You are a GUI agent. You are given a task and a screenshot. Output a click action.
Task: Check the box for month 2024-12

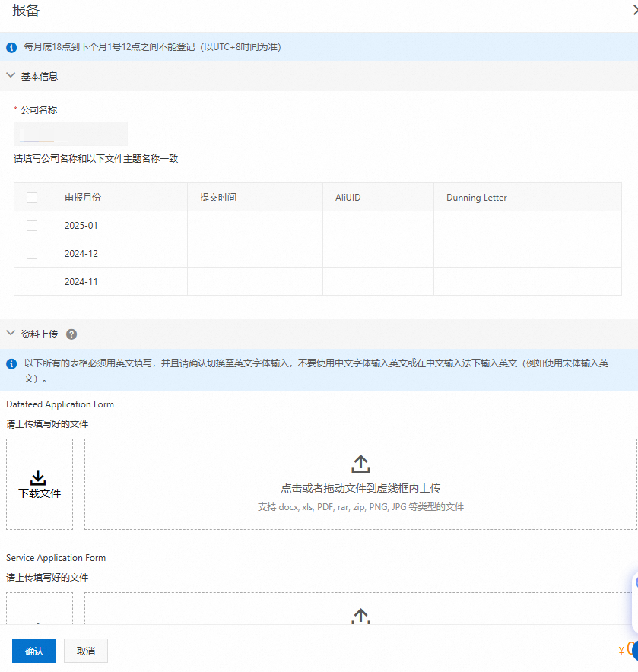(32, 254)
